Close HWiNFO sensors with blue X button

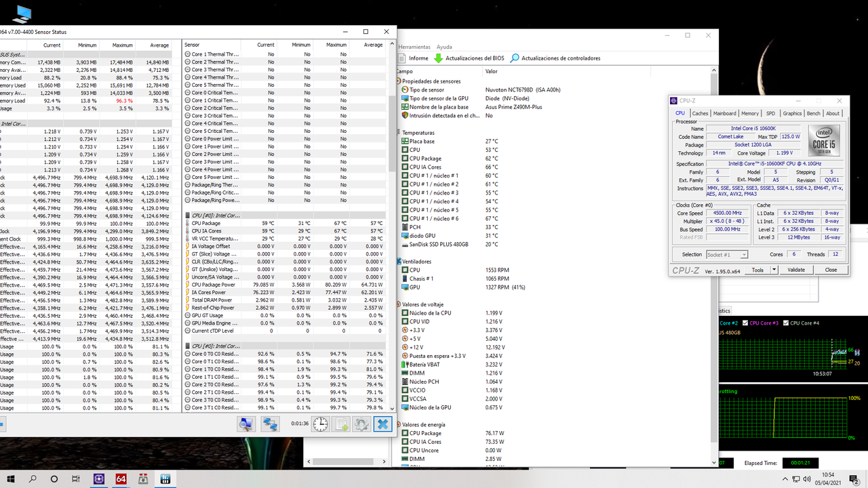pos(382,424)
